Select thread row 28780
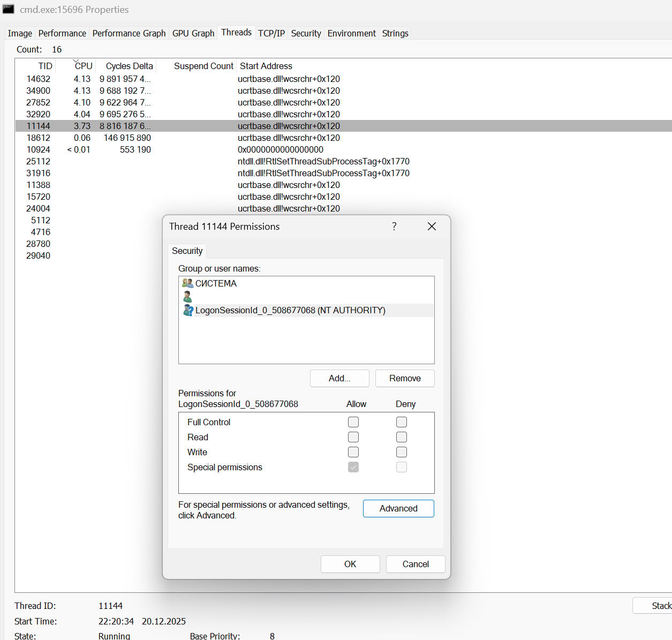672x640 pixels. click(39, 244)
